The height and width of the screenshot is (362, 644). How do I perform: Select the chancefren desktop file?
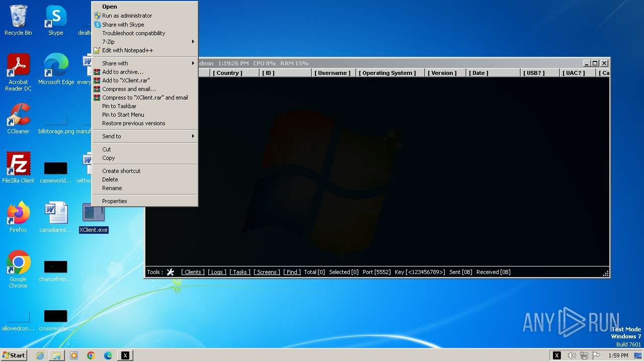[x=56, y=271]
